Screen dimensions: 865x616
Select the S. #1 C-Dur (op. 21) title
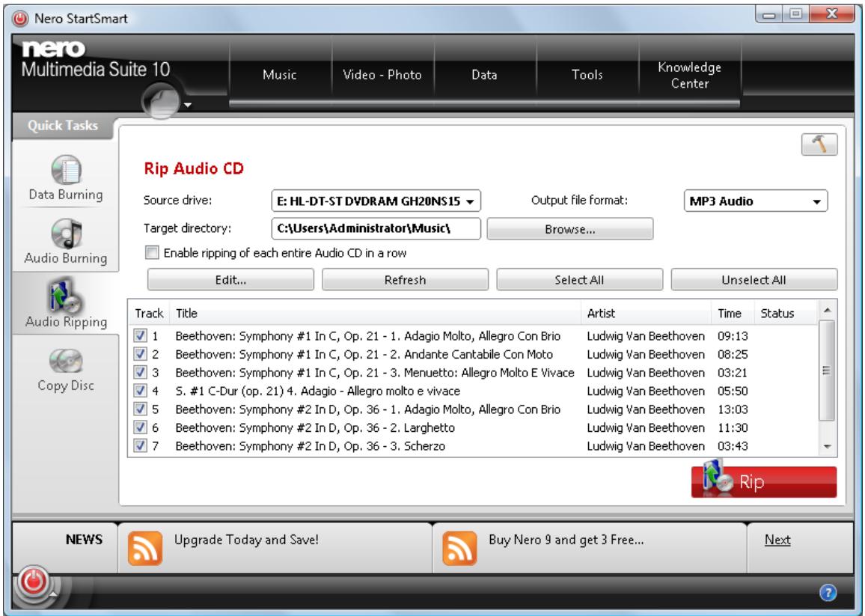point(318,391)
